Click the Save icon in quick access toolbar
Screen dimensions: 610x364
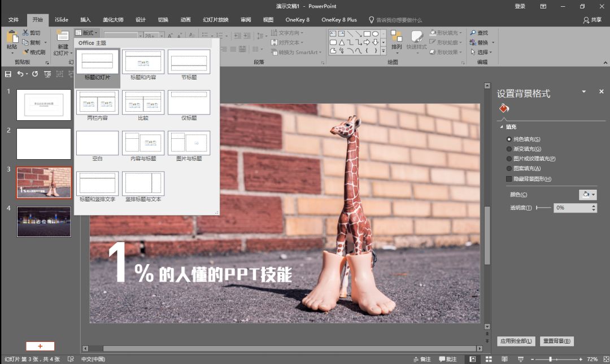[8, 74]
